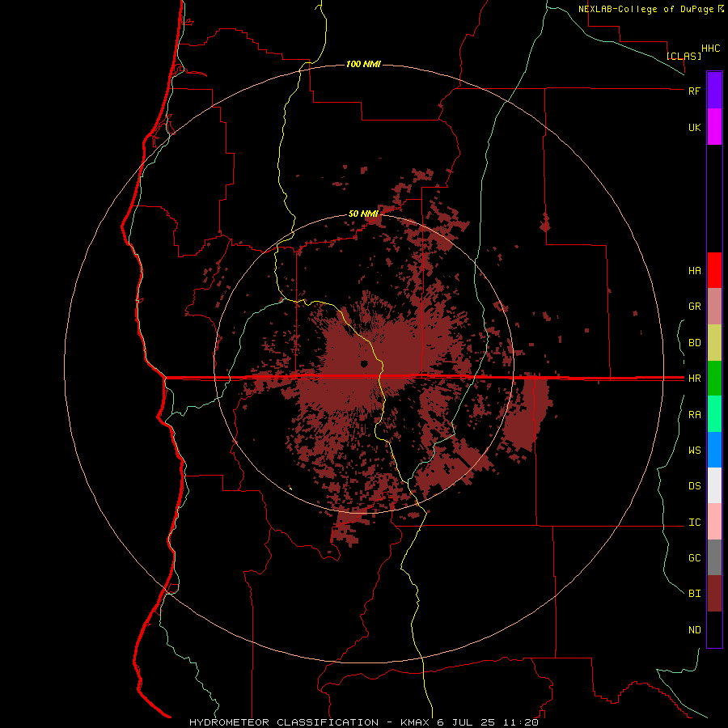Click the 'UK' legend label
728x728 pixels.
click(694, 127)
